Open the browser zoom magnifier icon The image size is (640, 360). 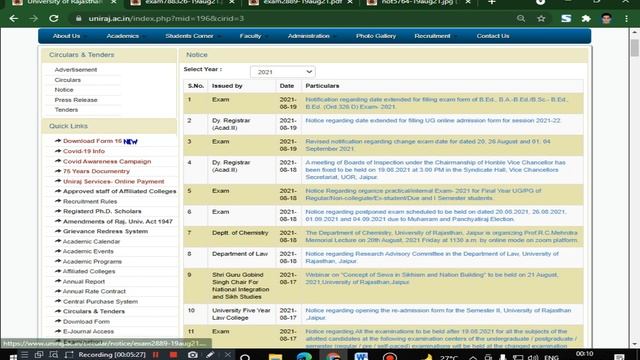[x=521, y=19]
